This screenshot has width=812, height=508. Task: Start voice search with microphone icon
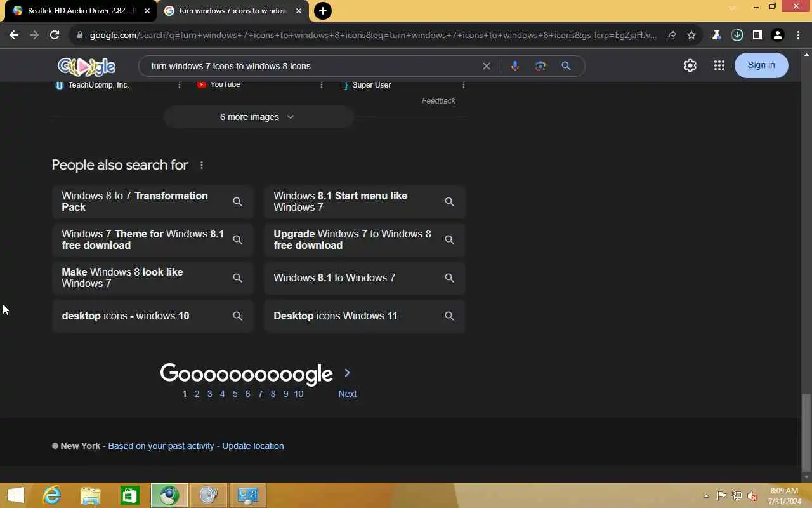tap(515, 66)
